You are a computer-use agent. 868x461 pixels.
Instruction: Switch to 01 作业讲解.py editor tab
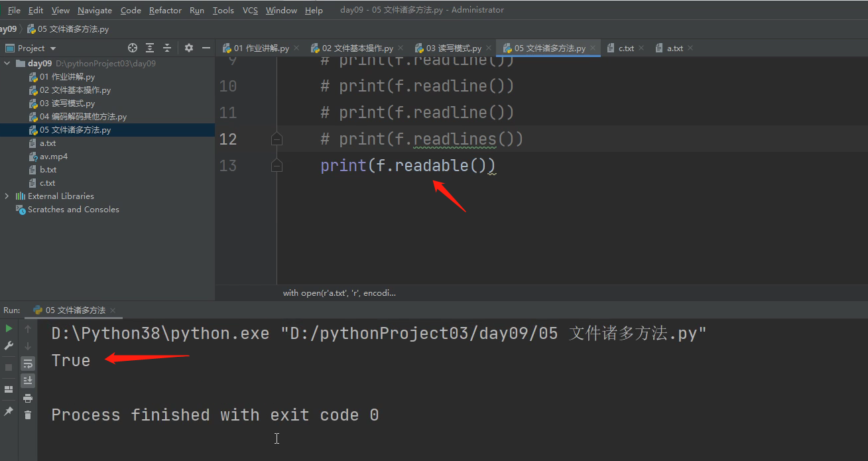click(261, 48)
